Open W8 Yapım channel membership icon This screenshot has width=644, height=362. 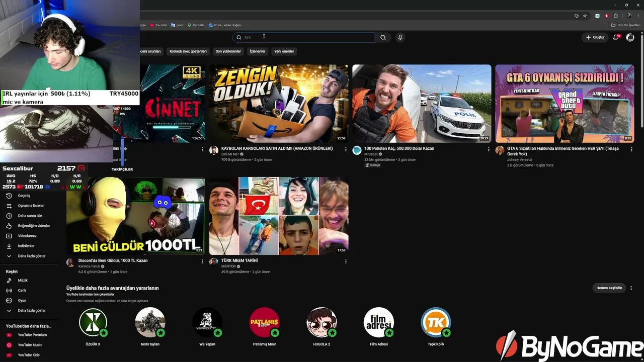pos(207,322)
